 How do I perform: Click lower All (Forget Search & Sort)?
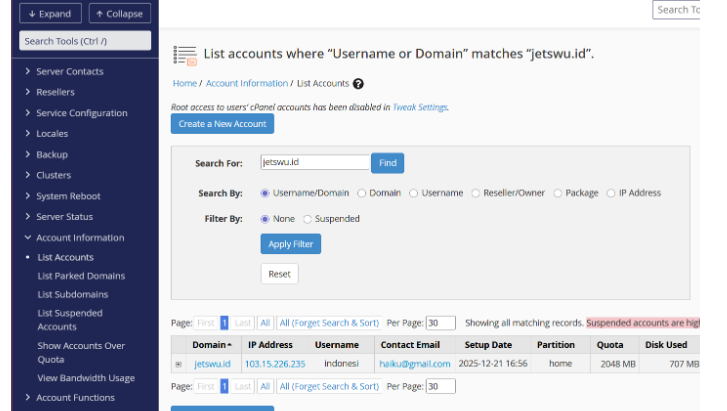point(329,386)
